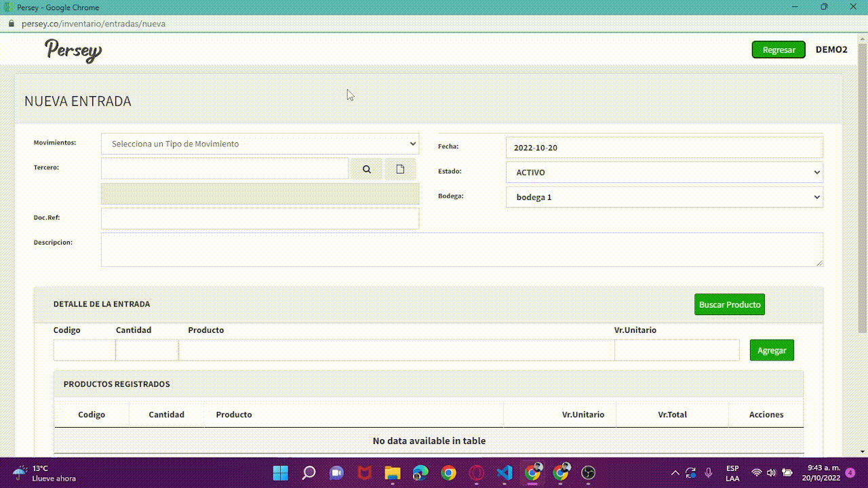Expand the Estado dropdown showing ACTIVO
Image resolution: width=868 pixels, height=488 pixels.
664,172
